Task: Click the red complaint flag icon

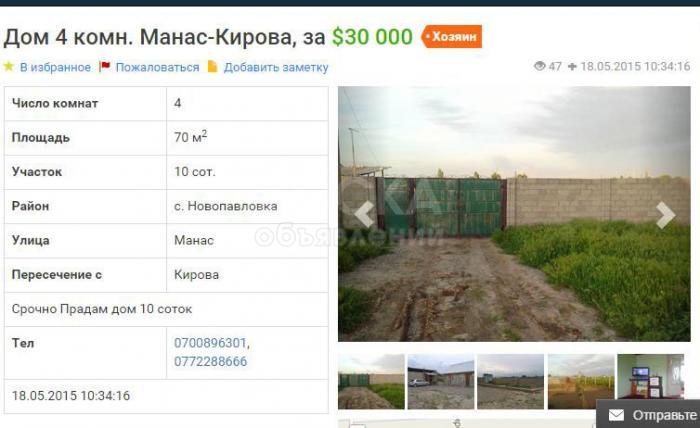Action: (x=105, y=66)
